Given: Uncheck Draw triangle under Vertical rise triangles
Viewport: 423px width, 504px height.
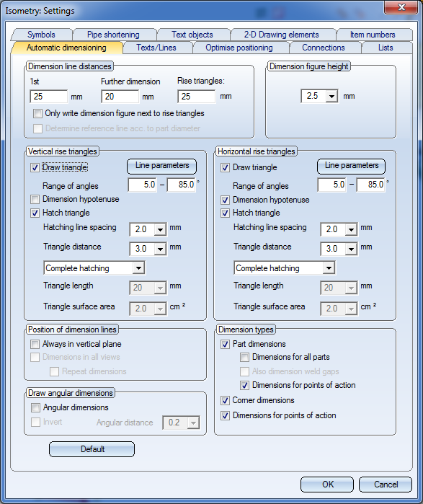Looking at the screenshot, I should pos(35,167).
